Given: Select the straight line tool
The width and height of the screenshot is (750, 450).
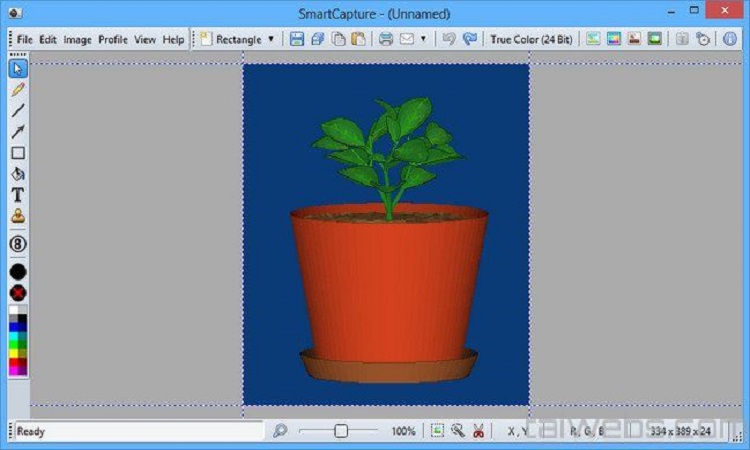Looking at the screenshot, I should [18, 111].
